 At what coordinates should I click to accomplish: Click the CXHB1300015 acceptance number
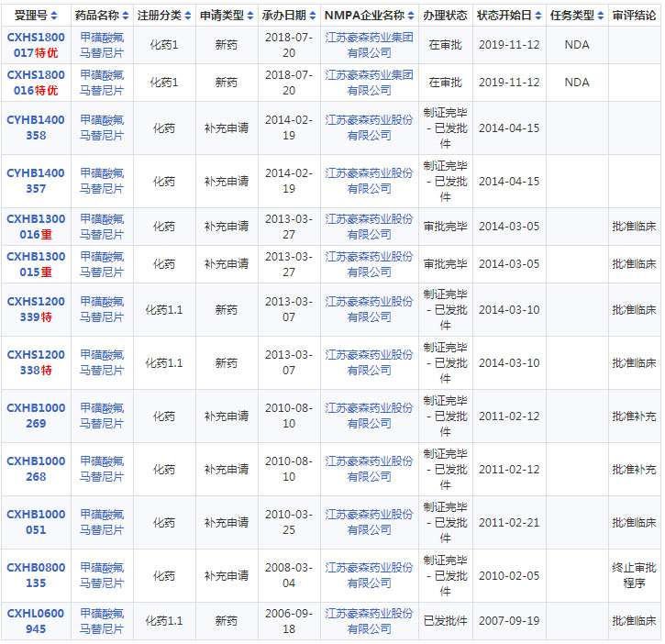tap(35, 264)
